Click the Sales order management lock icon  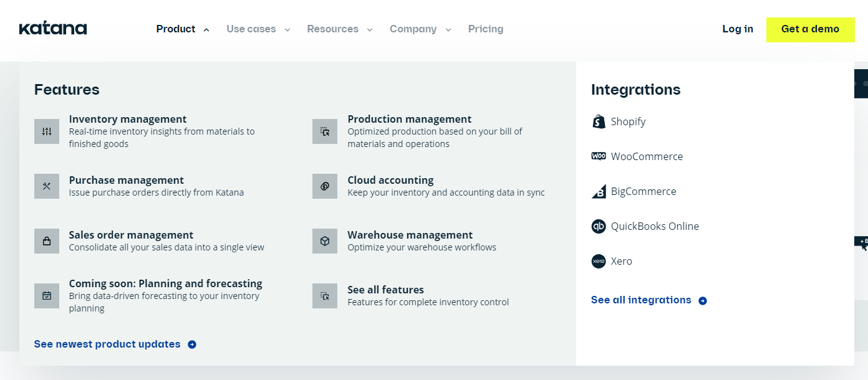(x=47, y=241)
